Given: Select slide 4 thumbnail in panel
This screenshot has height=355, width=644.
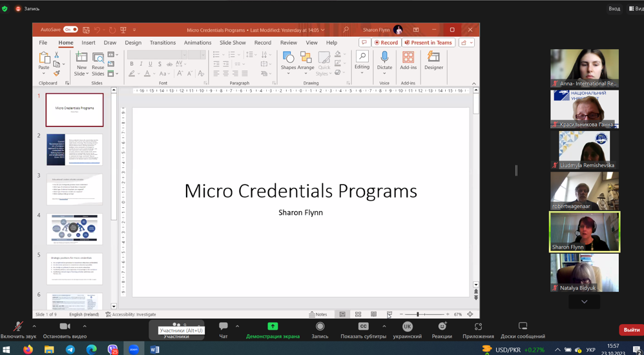Looking at the screenshot, I should point(74,229).
